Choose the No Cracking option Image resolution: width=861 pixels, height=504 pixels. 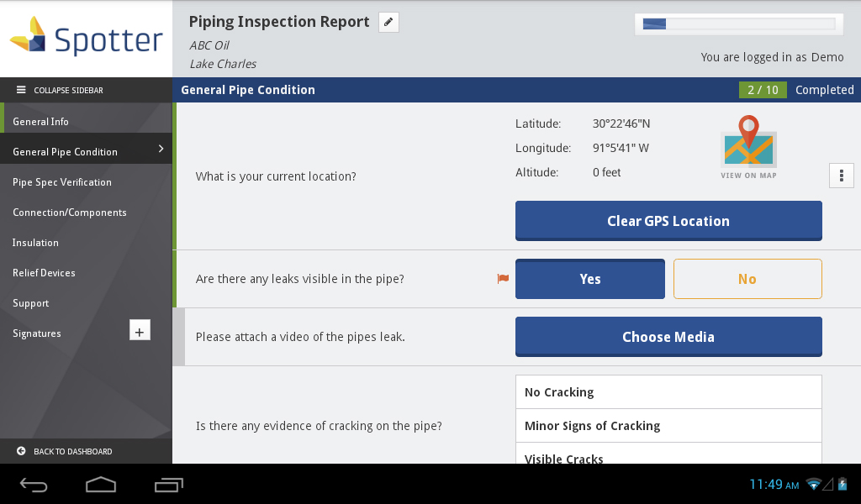point(668,392)
